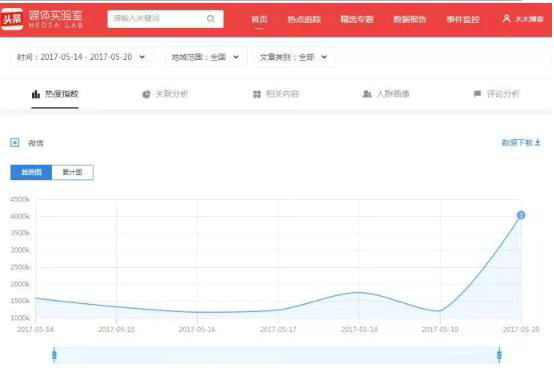Expand the 时间 date range dropdown
554x376 pixels.
(x=81, y=57)
